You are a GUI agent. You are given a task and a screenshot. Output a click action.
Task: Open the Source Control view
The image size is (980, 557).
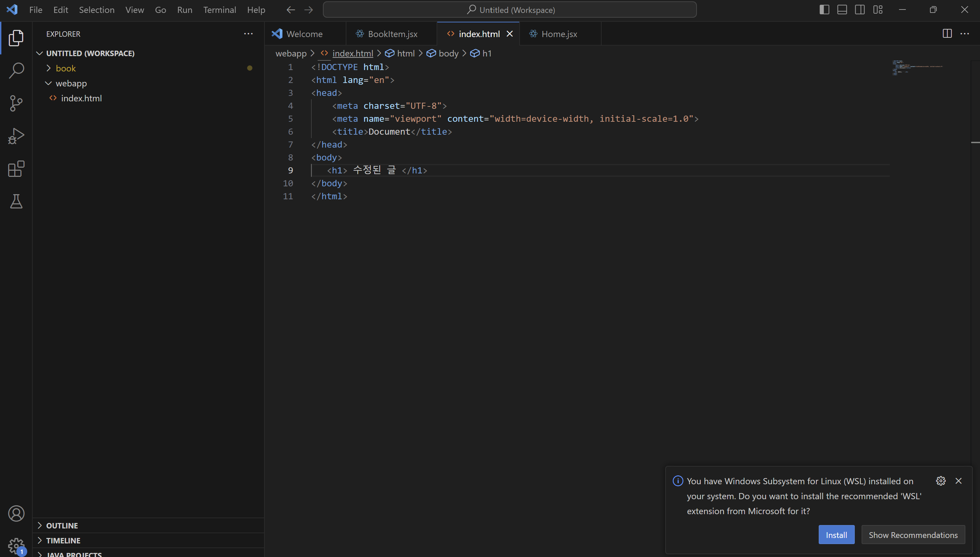16,103
